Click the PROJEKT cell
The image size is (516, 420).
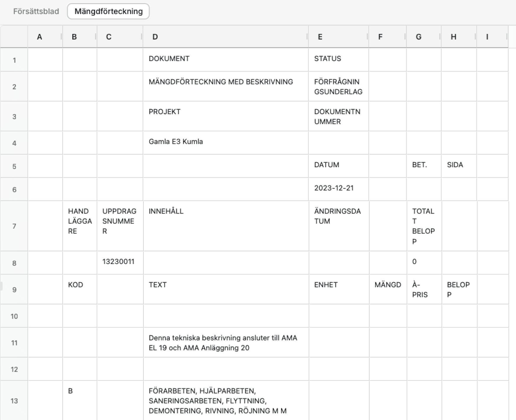226,116
